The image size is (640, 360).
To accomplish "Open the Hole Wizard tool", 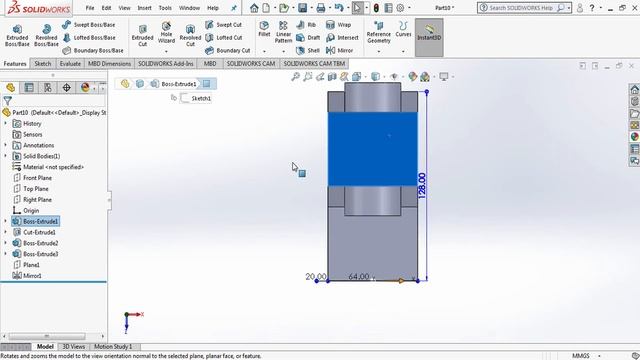I will click(x=166, y=33).
